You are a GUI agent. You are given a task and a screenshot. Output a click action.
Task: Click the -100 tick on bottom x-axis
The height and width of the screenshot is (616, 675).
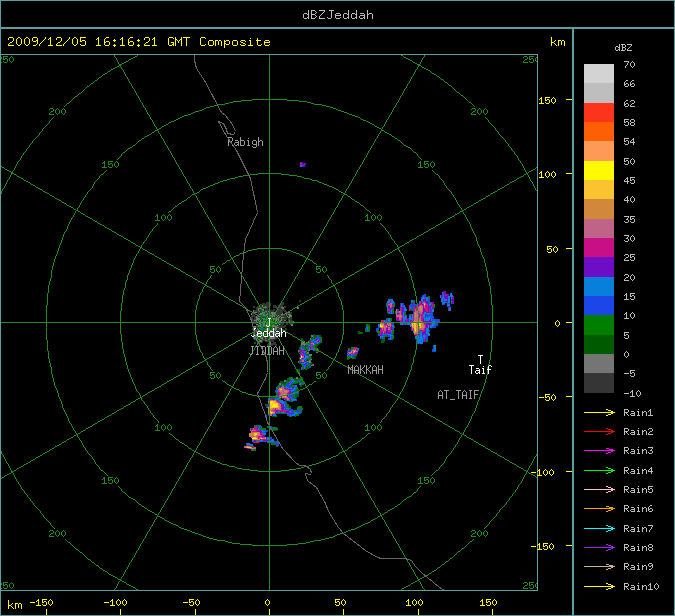115,602
